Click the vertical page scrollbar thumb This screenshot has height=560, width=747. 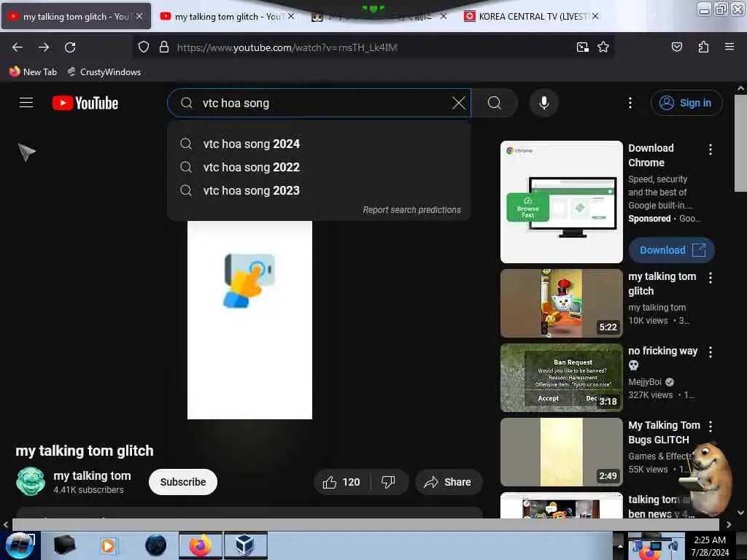tap(740, 143)
